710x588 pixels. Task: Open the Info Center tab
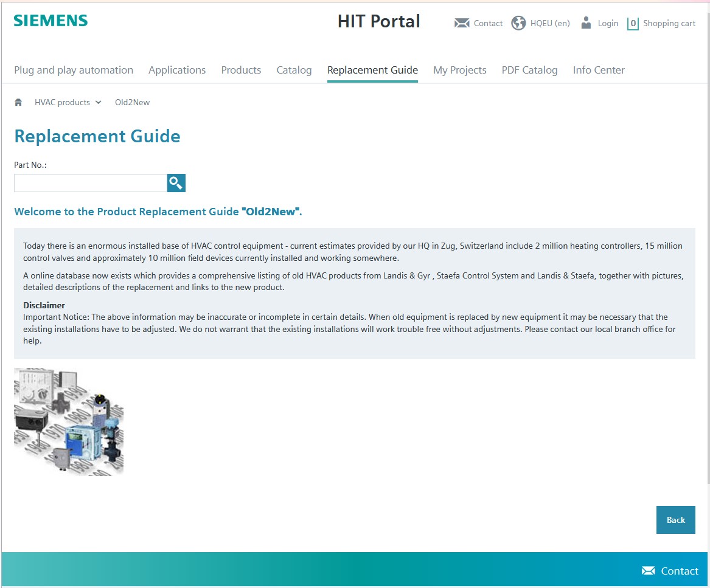pos(599,70)
